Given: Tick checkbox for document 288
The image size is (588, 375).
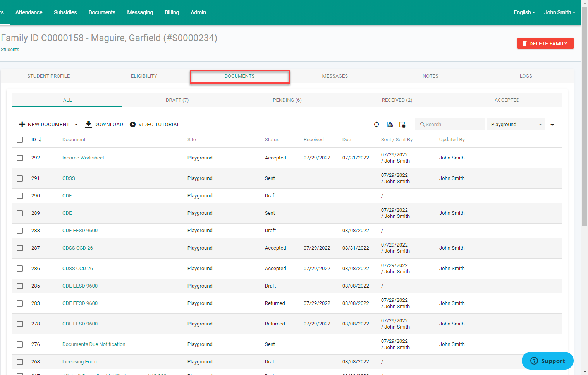Looking at the screenshot, I should pos(20,231).
